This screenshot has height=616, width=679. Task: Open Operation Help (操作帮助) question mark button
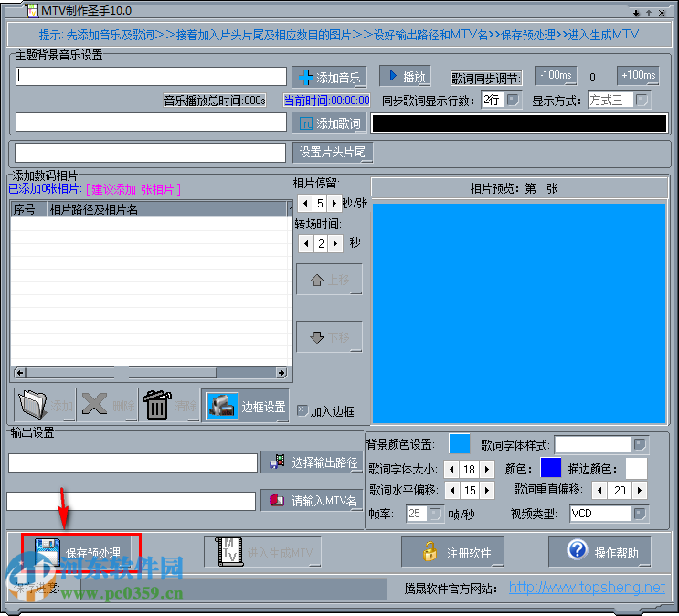(599, 552)
